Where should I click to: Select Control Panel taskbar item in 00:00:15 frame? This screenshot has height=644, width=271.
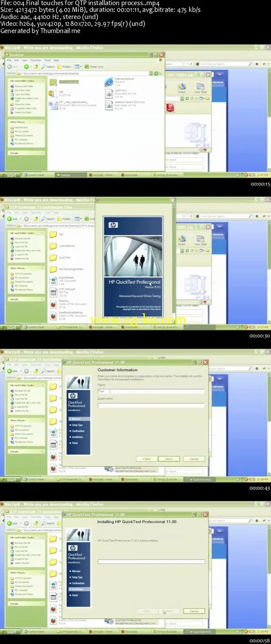pyautogui.click(x=37, y=174)
